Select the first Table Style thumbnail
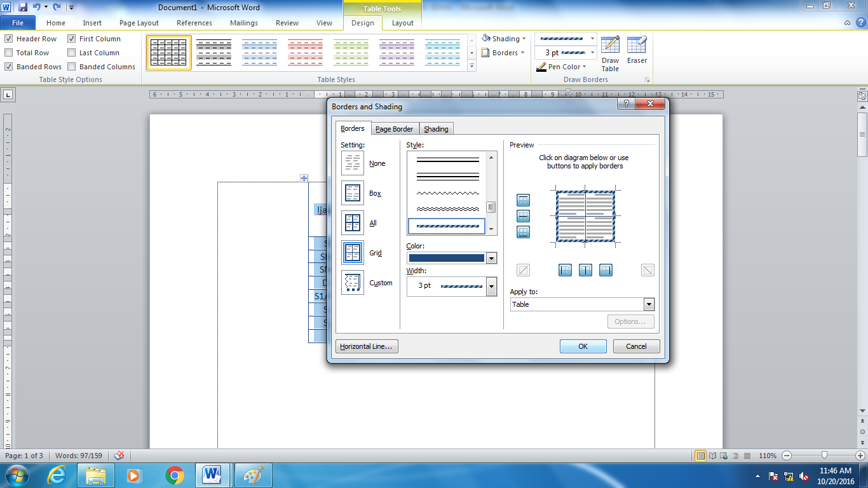This screenshot has width=868, height=488. click(x=168, y=52)
